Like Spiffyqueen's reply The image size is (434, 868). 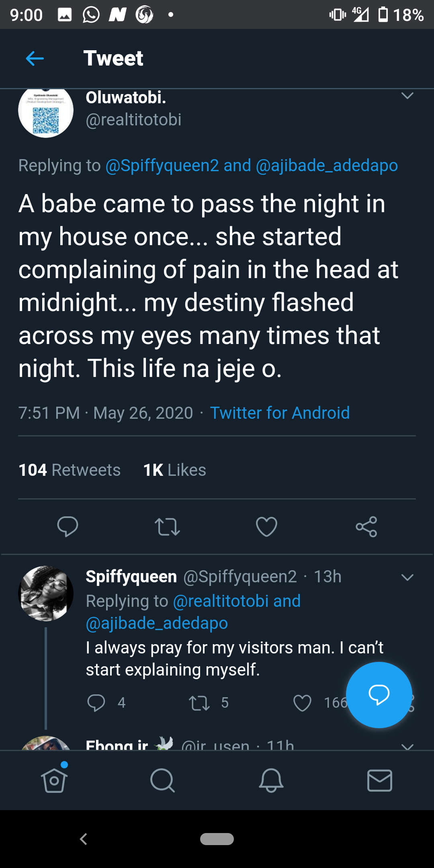tap(302, 703)
